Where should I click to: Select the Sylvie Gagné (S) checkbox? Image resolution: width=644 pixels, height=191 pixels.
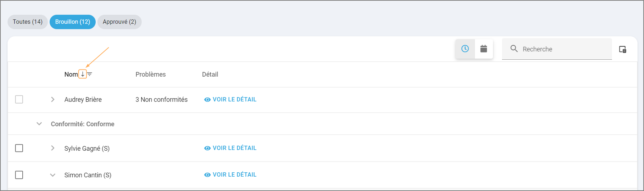[x=19, y=148]
